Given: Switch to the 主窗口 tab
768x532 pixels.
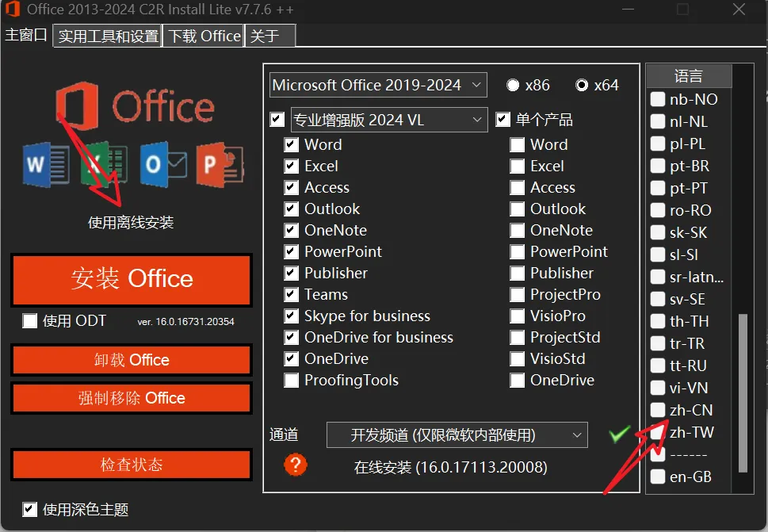Looking at the screenshot, I should (x=26, y=35).
